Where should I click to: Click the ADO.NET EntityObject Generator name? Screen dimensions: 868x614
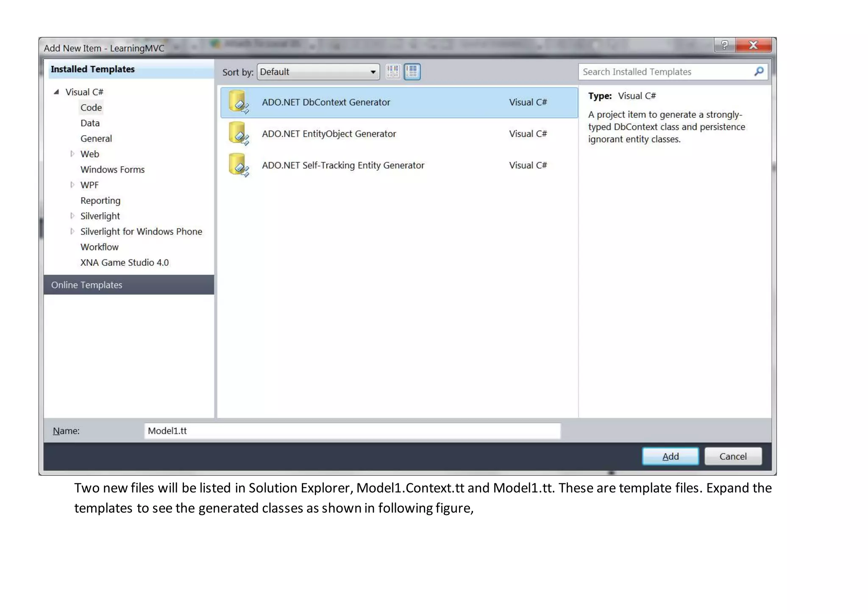point(329,134)
